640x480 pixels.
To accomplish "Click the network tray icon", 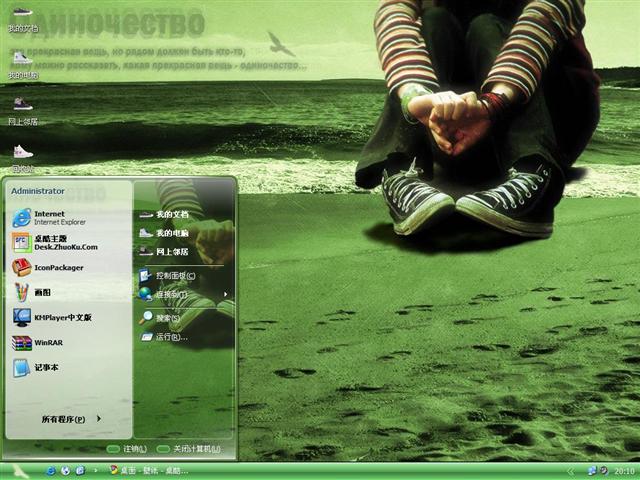I will (592, 471).
